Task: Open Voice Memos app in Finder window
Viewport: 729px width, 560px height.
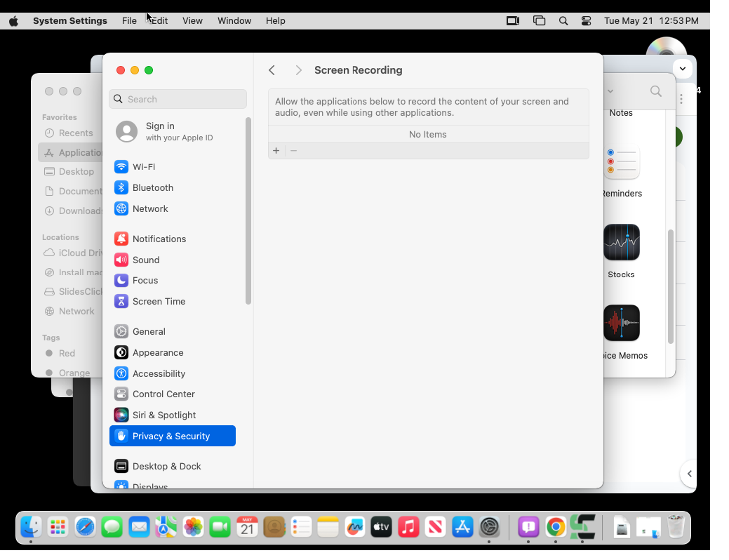Action: click(x=622, y=323)
